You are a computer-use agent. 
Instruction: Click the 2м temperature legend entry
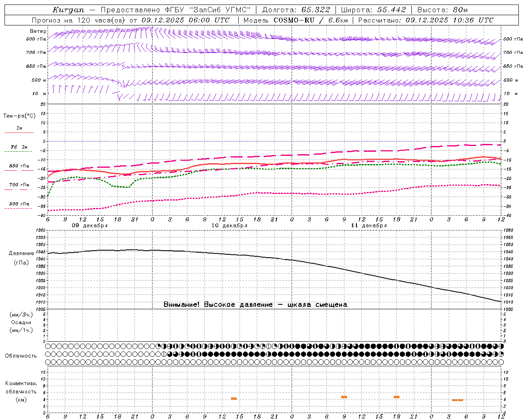click(x=19, y=128)
